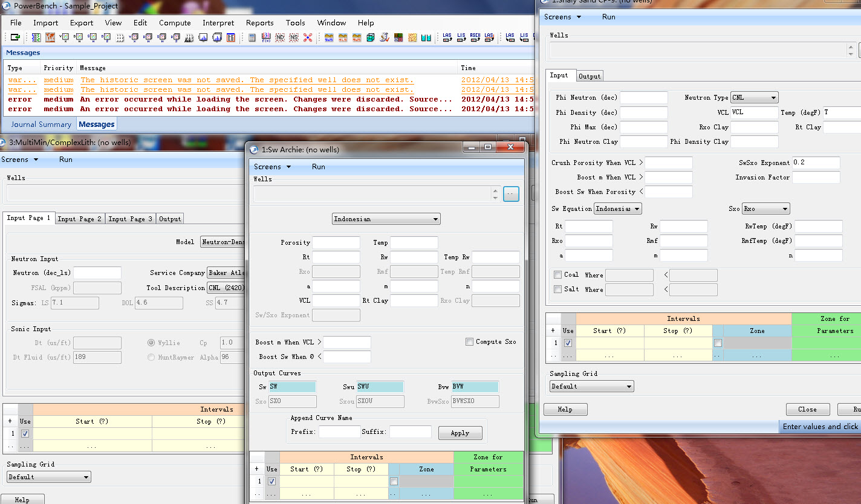Click the red four-petal cross icon
Screen dimensions: 861x504
308,37
